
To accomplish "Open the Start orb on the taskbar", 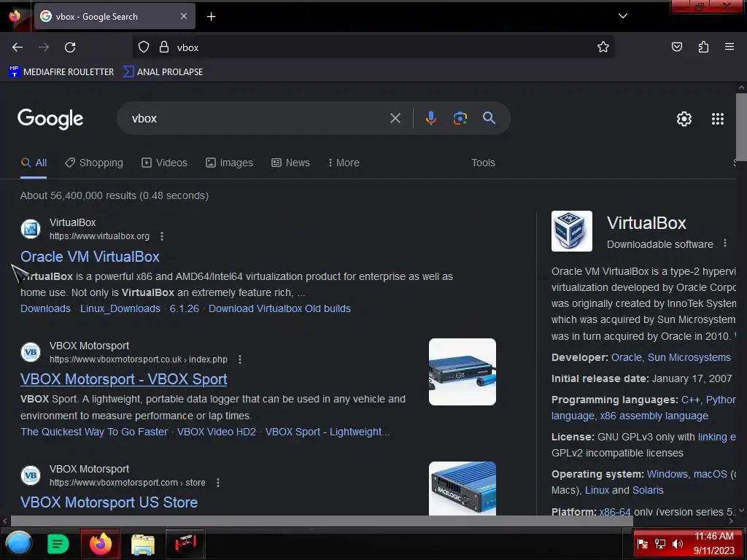I will click(19, 543).
